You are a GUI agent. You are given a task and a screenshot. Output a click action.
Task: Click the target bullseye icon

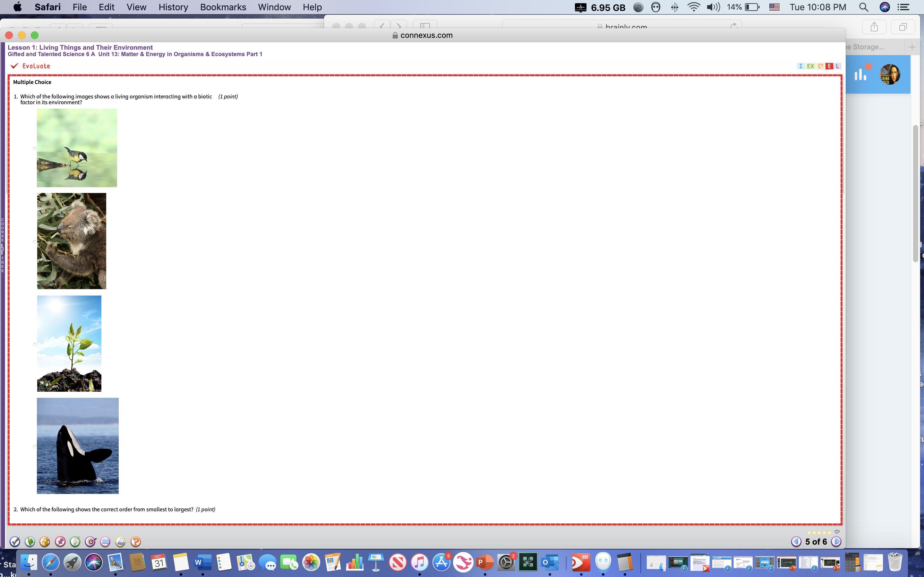pyautogui.click(x=90, y=541)
